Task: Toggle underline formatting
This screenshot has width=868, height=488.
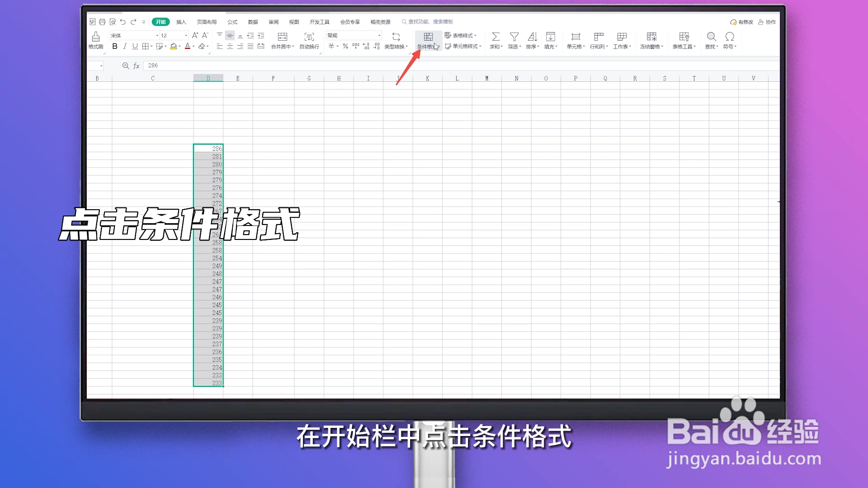Action: (135, 46)
